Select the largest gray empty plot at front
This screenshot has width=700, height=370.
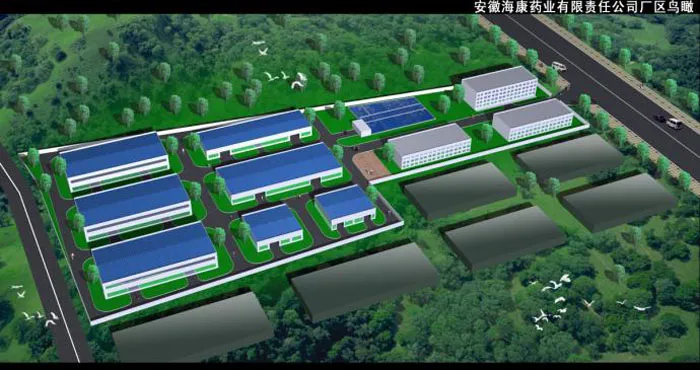[193, 328]
